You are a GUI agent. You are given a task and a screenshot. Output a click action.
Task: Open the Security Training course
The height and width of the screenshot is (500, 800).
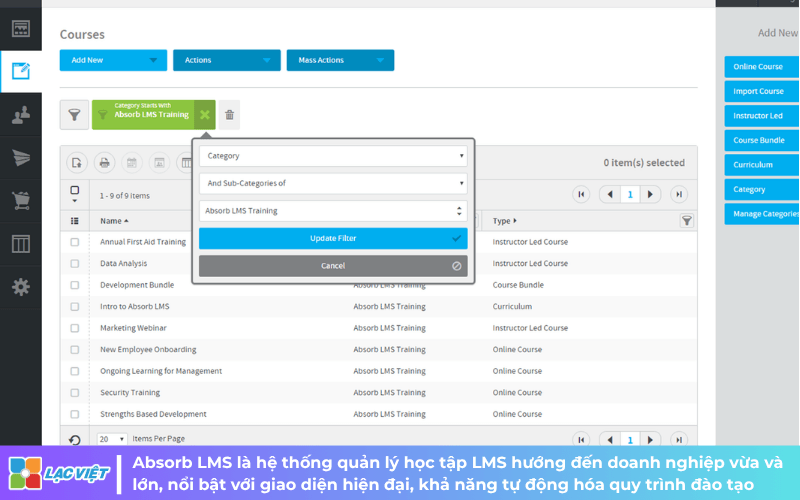130,392
